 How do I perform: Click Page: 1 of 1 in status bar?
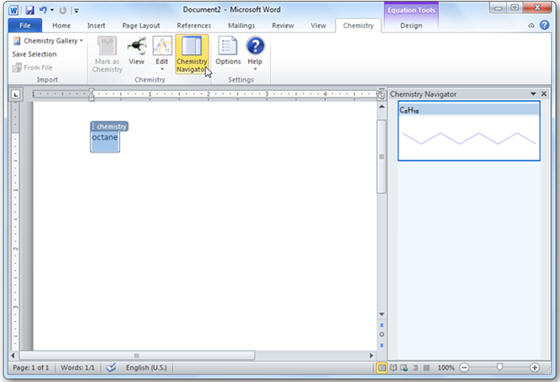pos(31,368)
